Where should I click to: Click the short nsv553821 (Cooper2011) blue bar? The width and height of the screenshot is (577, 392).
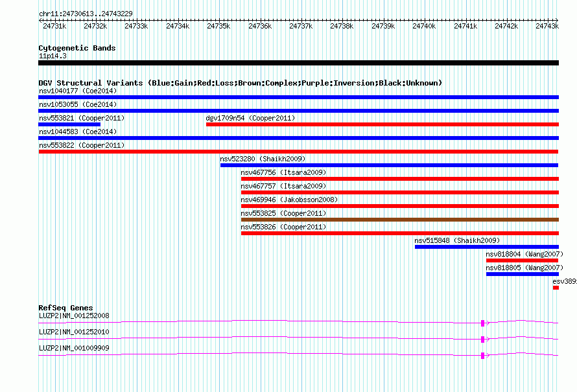(x=69, y=124)
